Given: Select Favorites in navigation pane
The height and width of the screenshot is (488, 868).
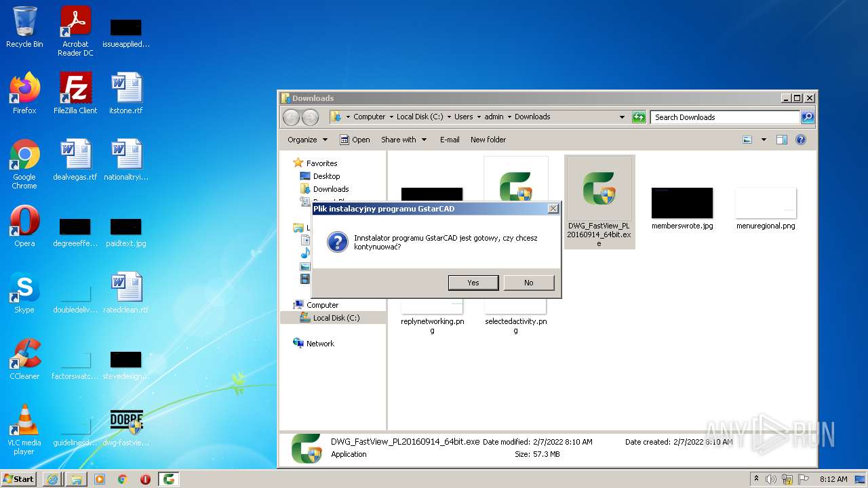Looking at the screenshot, I should [321, 163].
